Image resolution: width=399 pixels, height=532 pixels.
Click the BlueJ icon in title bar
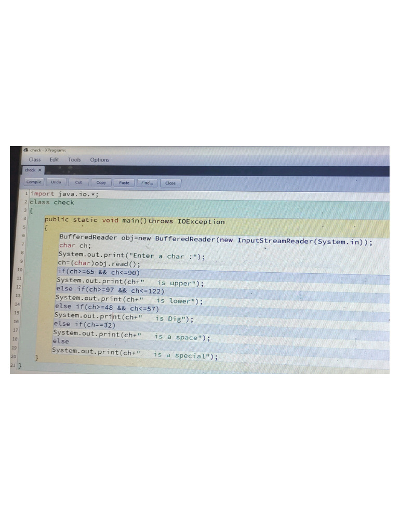pyautogui.click(x=25, y=150)
